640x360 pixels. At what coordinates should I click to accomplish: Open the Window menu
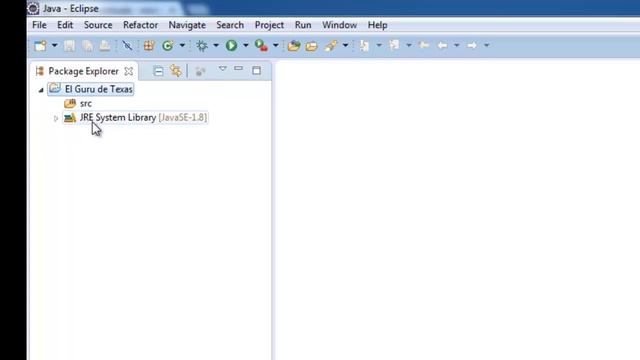click(340, 25)
